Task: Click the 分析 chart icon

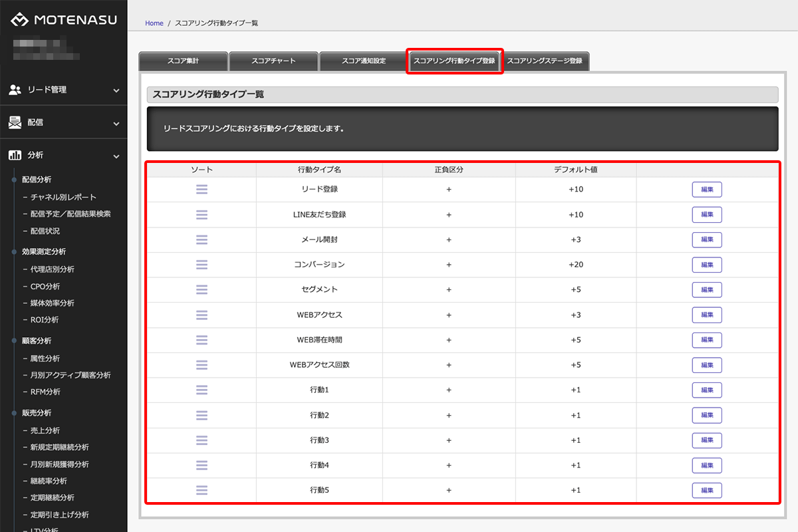Action: coord(15,156)
